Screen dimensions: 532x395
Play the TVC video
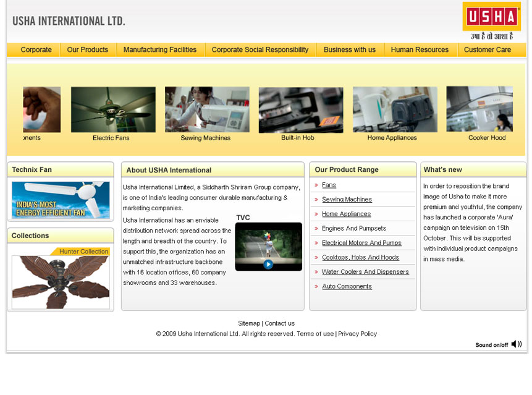pyautogui.click(x=268, y=264)
